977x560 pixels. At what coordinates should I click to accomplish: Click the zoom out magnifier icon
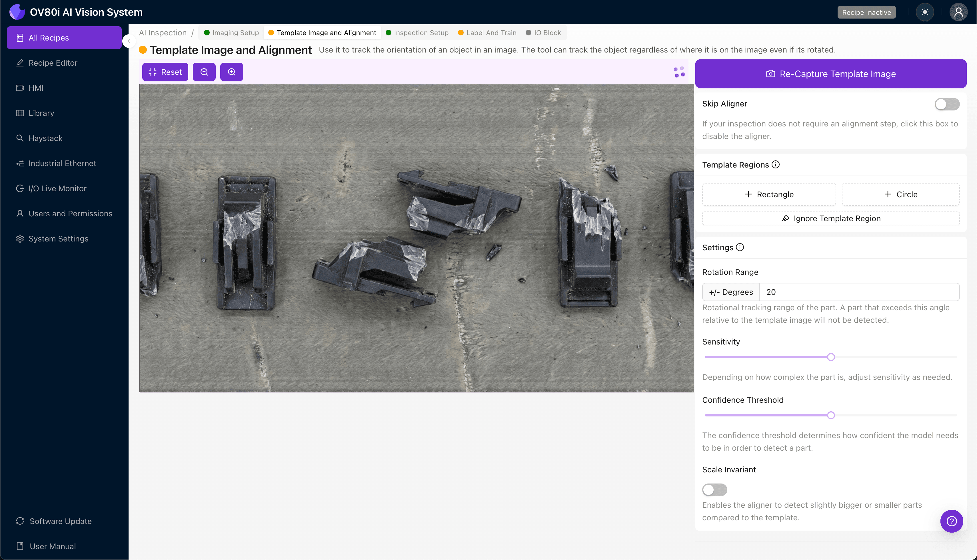[204, 72]
